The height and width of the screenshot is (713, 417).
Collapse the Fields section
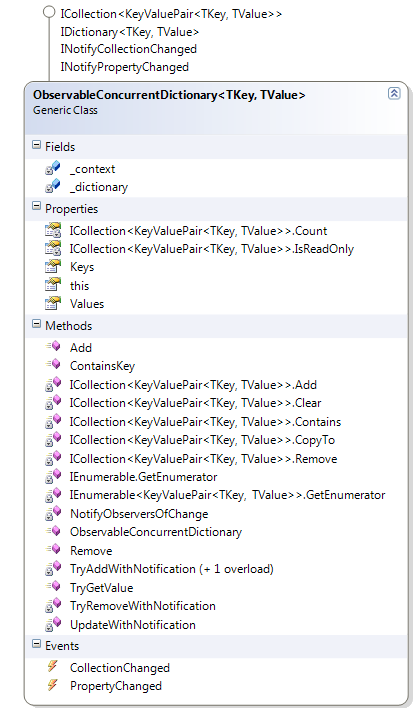click(36, 146)
